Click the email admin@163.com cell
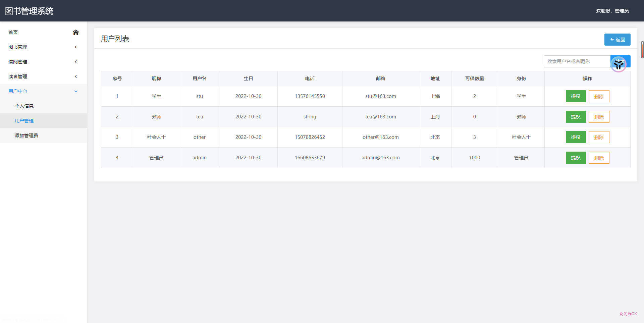Image resolution: width=644 pixels, height=323 pixels. (x=381, y=158)
